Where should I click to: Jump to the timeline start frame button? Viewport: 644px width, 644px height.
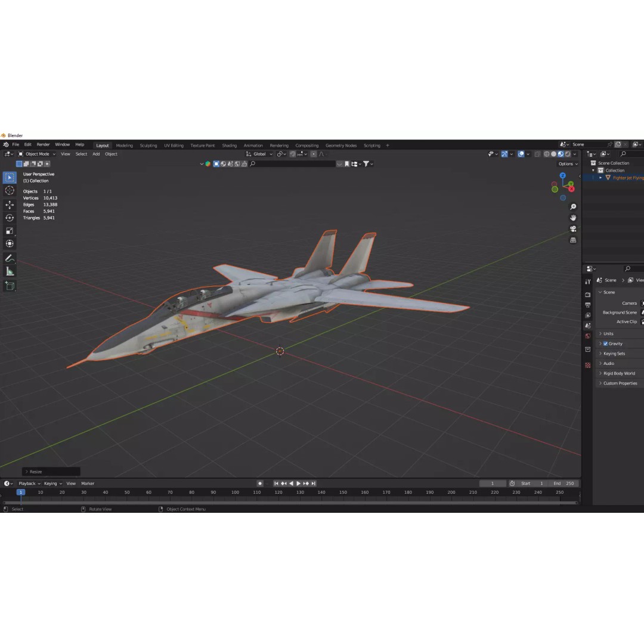(276, 484)
